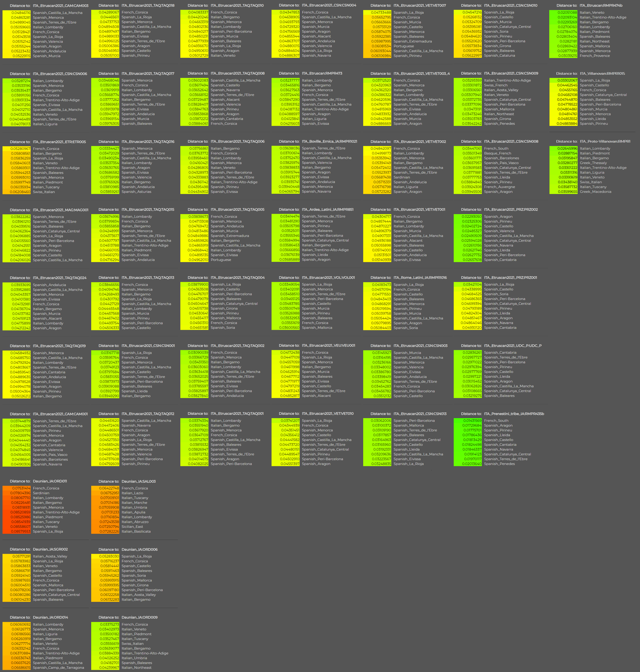
Task: Click the Daunian_IA:ORD011 table header
Action: (x=50, y=481)
